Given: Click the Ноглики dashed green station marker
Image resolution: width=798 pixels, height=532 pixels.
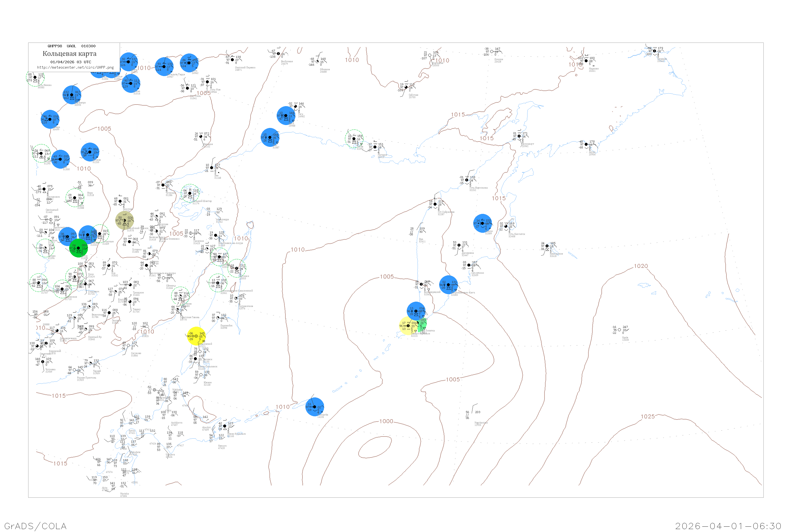Looking at the screenshot, I should click(236, 268).
